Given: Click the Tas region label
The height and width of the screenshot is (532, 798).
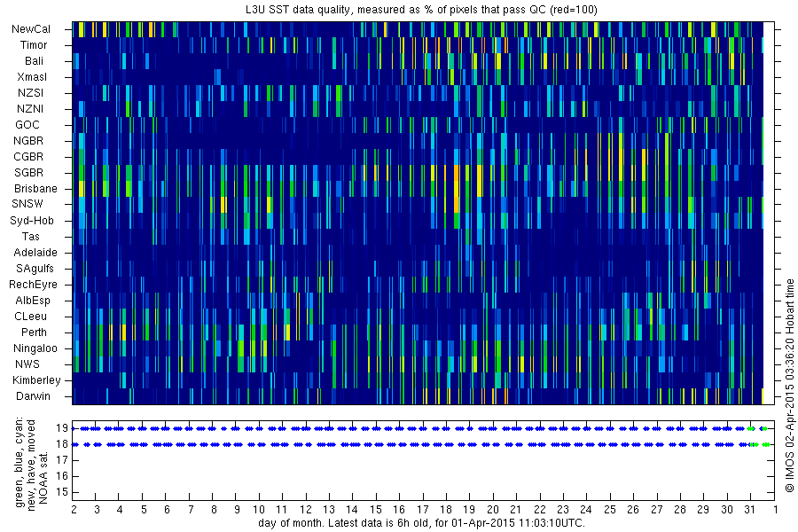Looking at the screenshot, I should [30, 236].
